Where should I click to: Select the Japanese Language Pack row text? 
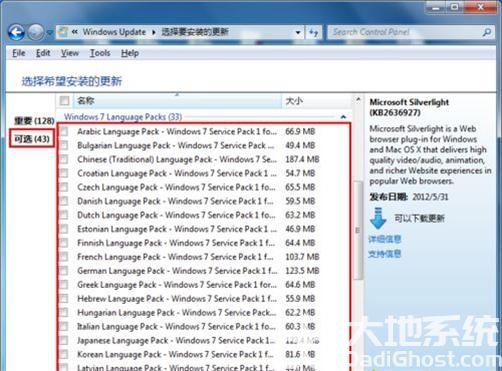click(176, 340)
